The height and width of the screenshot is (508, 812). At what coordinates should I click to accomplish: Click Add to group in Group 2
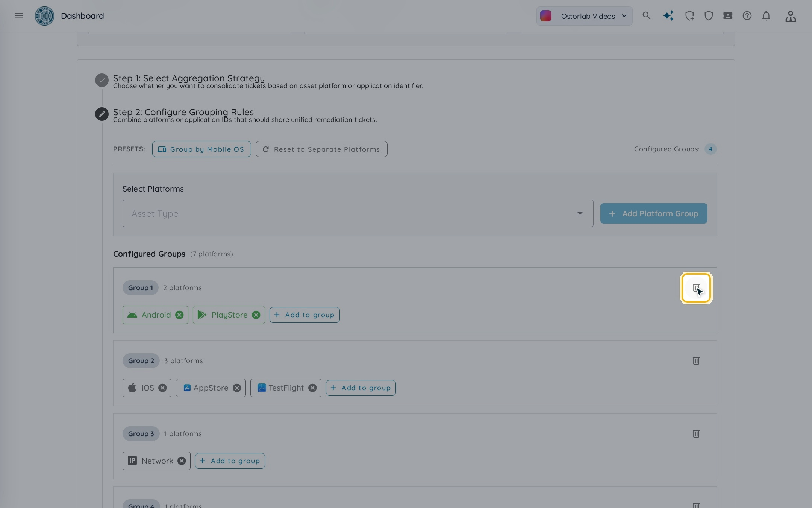361,388
